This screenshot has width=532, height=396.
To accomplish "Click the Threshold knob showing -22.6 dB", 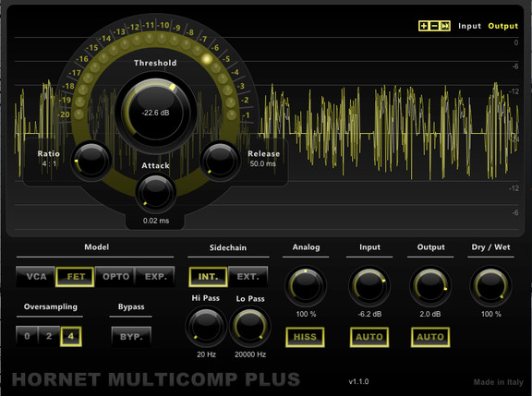I will point(155,113).
